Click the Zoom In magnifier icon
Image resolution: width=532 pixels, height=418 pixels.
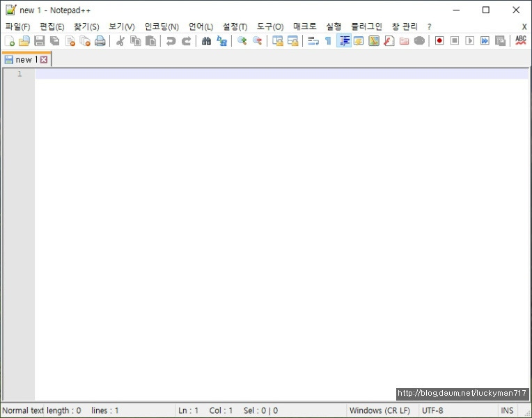coord(242,40)
